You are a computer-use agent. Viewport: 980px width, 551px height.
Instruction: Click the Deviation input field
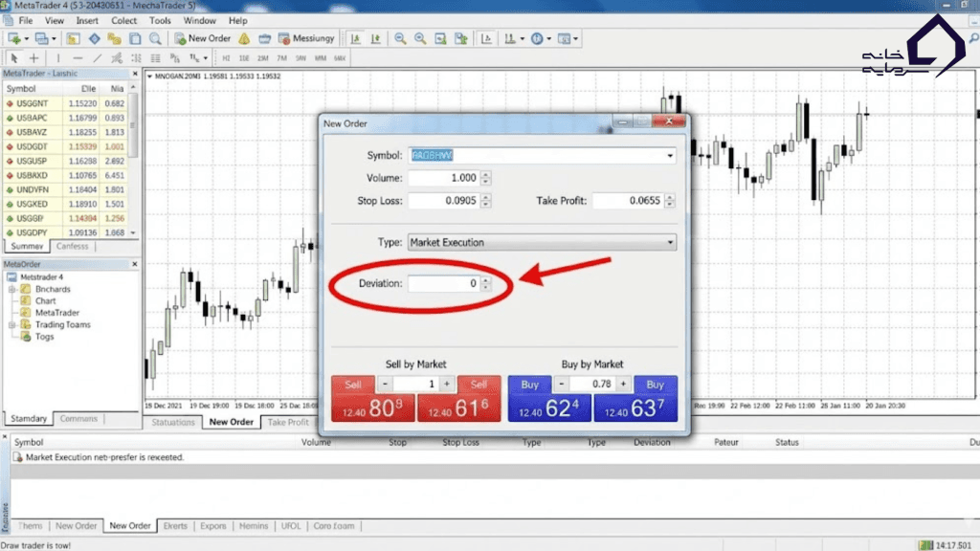point(442,284)
